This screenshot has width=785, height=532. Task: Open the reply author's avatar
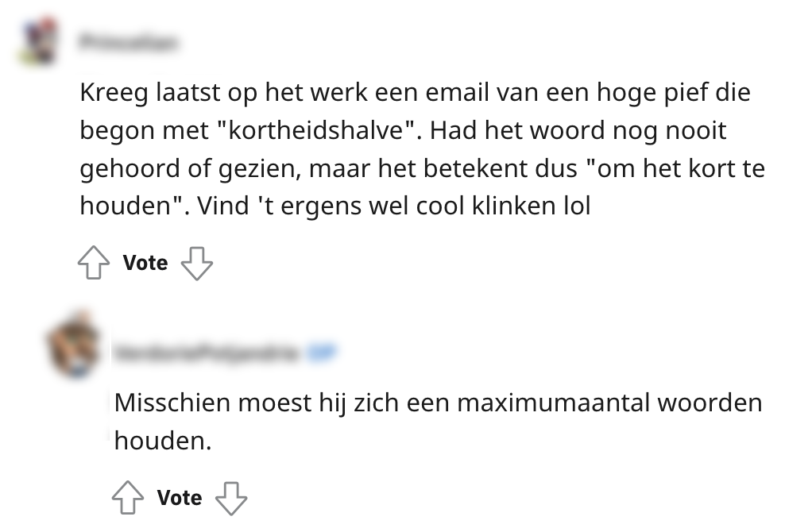click(73, 347)
